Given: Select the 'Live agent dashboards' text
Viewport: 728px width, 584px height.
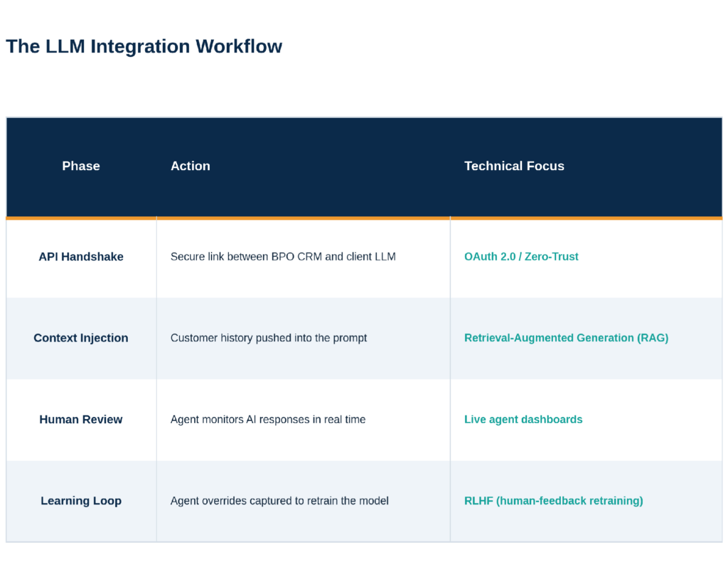Looking at the screenshot, I should point(523,419).
